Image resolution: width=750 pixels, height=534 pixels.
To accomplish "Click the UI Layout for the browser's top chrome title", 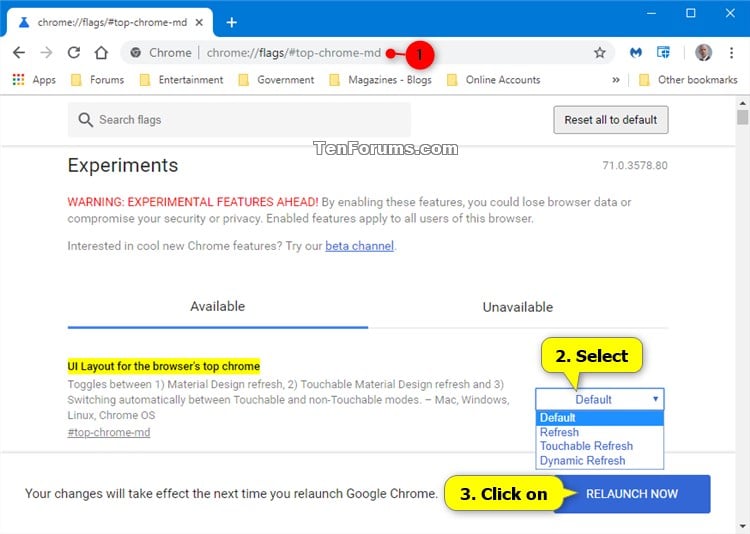I will (164, 366).
